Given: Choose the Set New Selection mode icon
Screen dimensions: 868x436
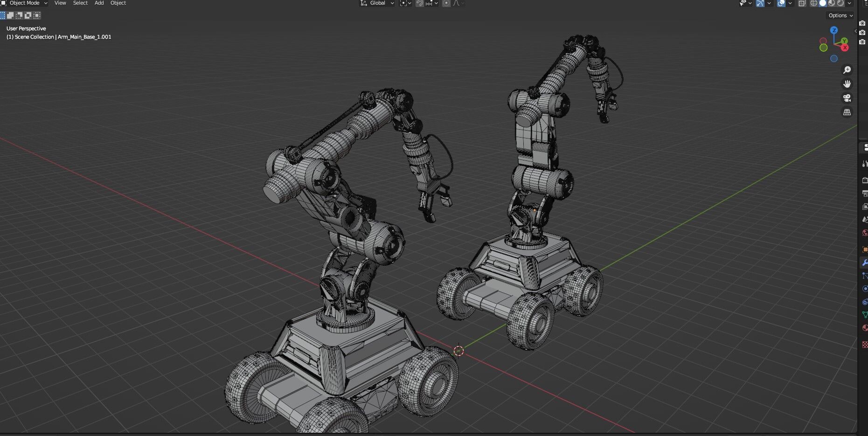Looking at the screenshot, I should click(2, 15).
